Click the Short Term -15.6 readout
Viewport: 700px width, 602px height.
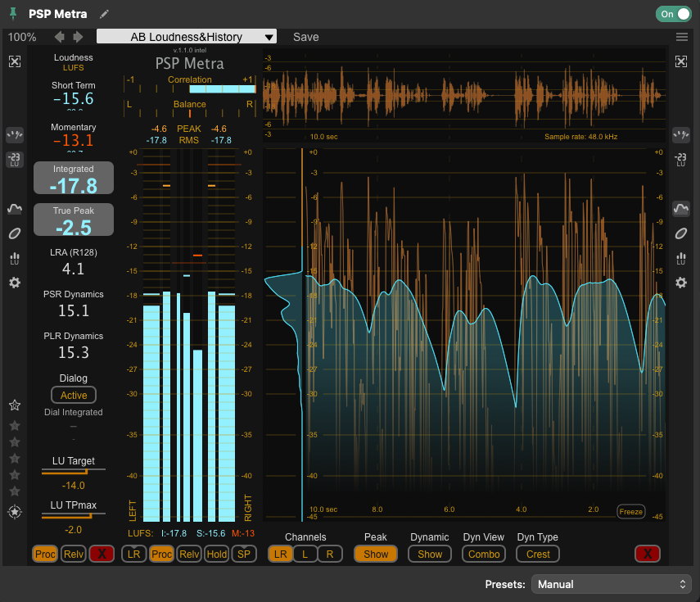74,99
